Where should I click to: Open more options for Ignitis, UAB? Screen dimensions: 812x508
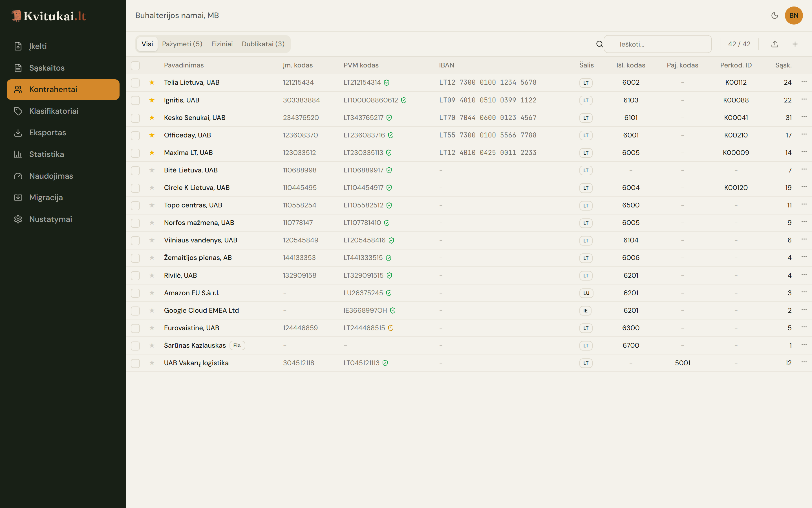click(804, 99)
